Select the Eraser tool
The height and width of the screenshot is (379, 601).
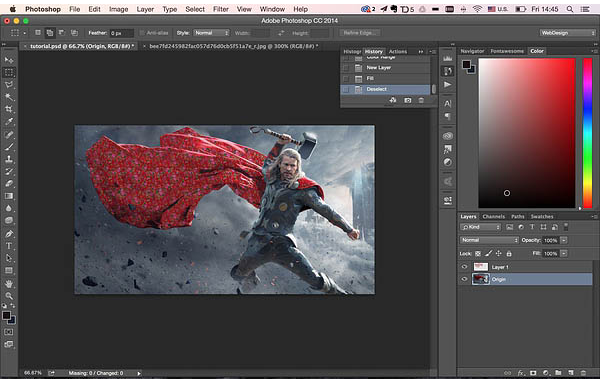click(x=9, y=184)
